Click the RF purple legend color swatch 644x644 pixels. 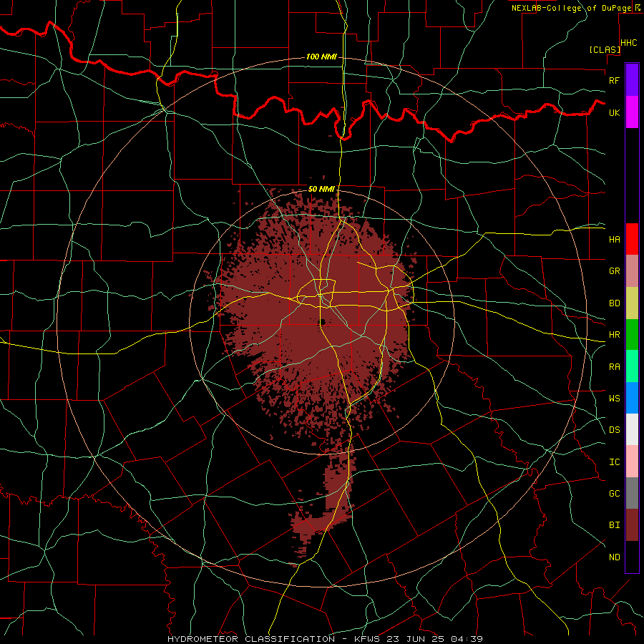[x=632, y=80]
